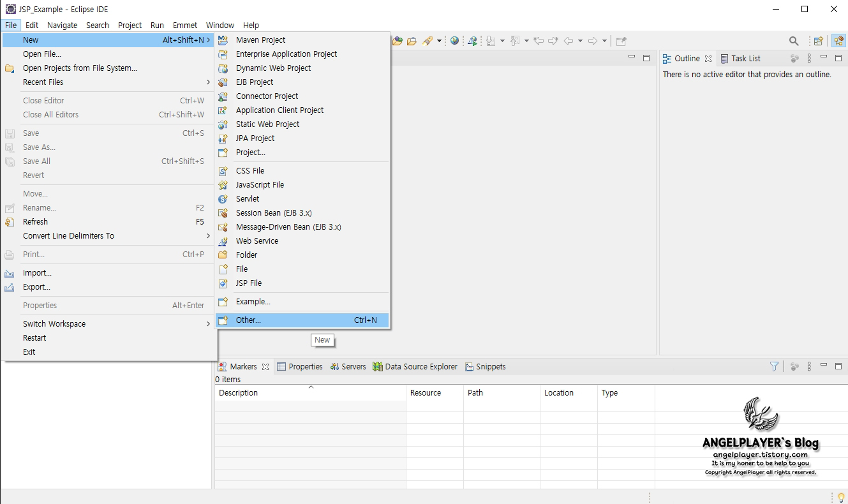This screenshot has height=504, width=848.
Task: Open the Help menu
Action: [251, 26]
